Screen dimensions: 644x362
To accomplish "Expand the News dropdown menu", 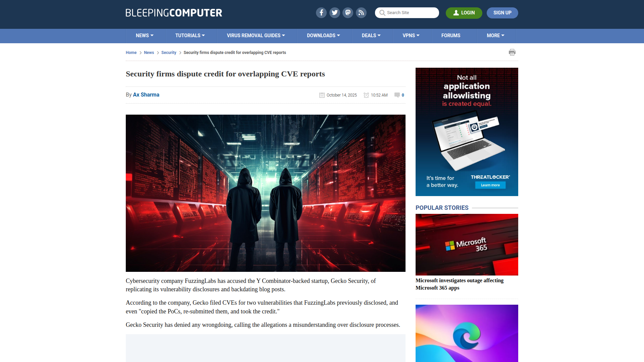I will (x=145, y=36).
